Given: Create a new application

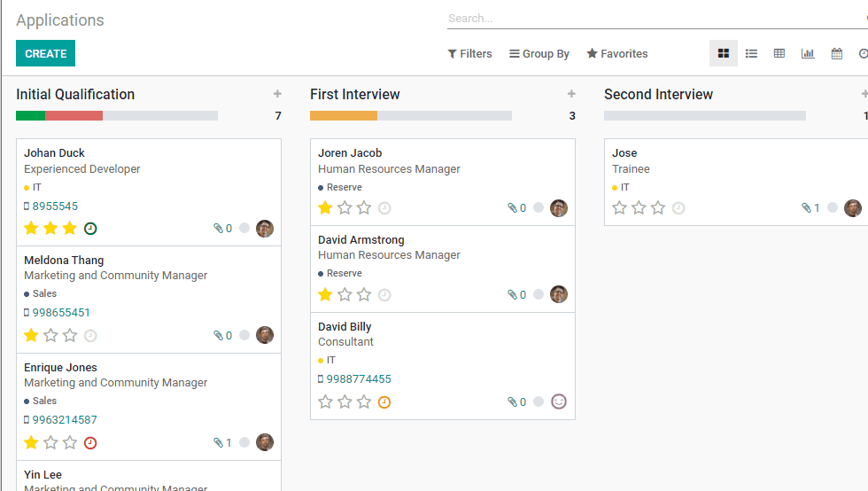Looking at the screenshot, I should point(45,53).
